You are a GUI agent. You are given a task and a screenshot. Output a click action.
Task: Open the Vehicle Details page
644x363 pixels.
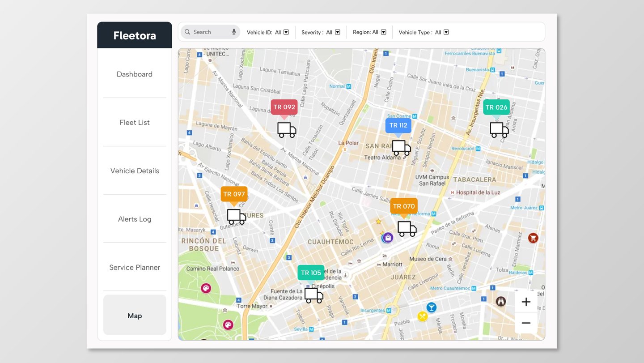[x=135, y=171]
